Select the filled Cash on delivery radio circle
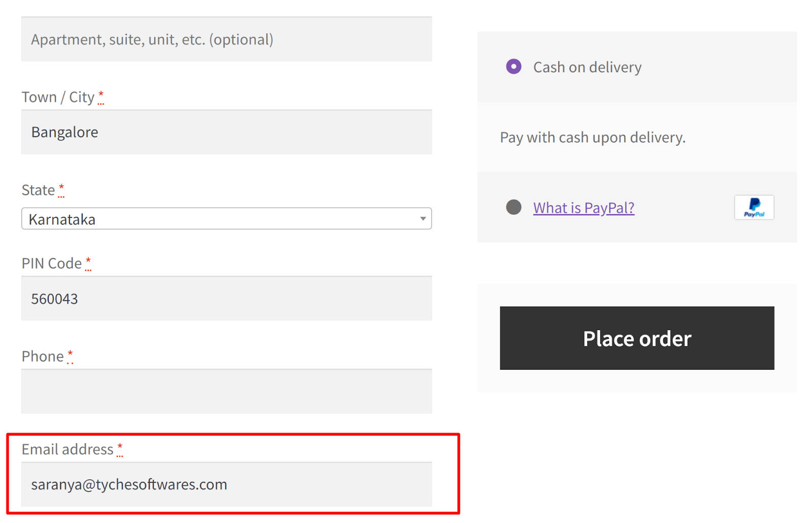The image size is (812, 523). tap(514, 67)
